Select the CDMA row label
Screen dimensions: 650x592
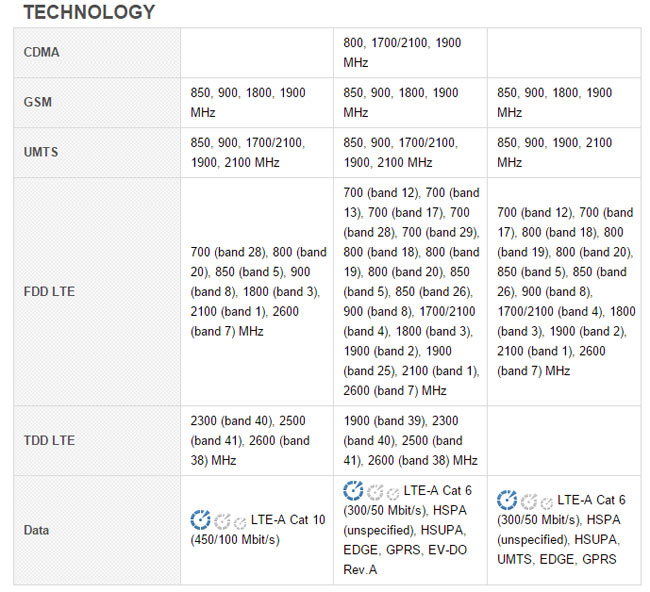click(42, 52)
